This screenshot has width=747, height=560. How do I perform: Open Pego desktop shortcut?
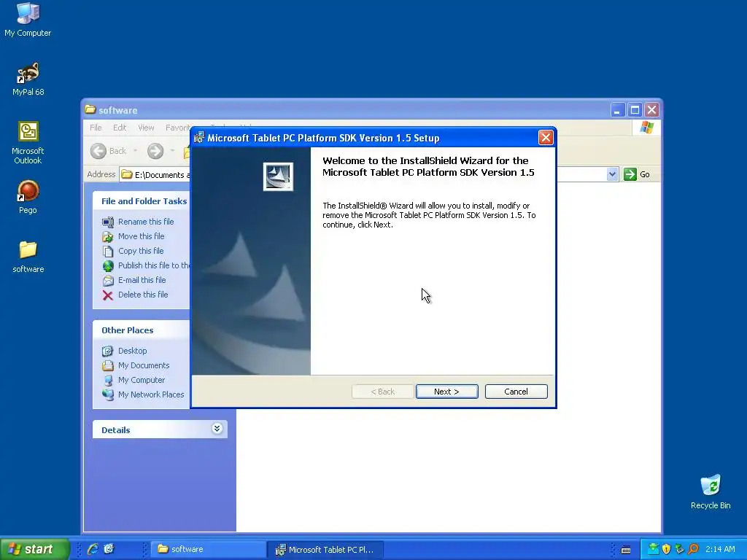pyautogui.click(x=28, y=197)
